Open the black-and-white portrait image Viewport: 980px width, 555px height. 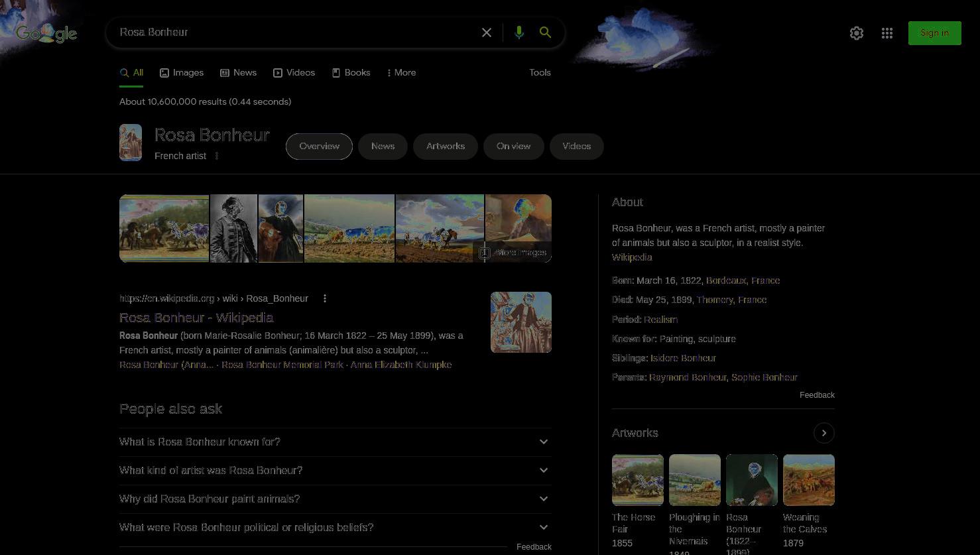(233, 228)
